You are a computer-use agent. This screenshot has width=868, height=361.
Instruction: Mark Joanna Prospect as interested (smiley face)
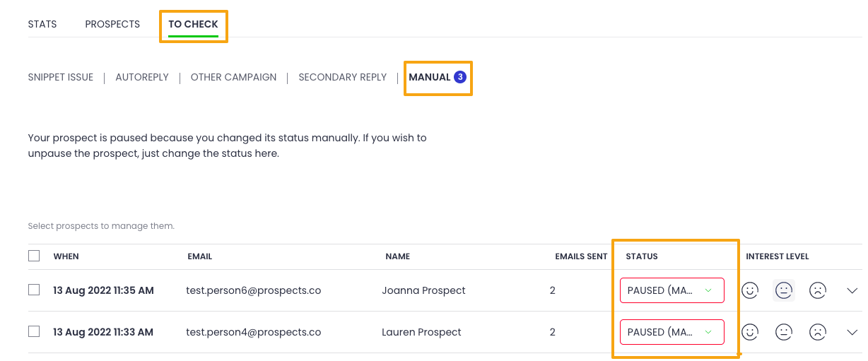pyautogui.click(x=750, y=290)
